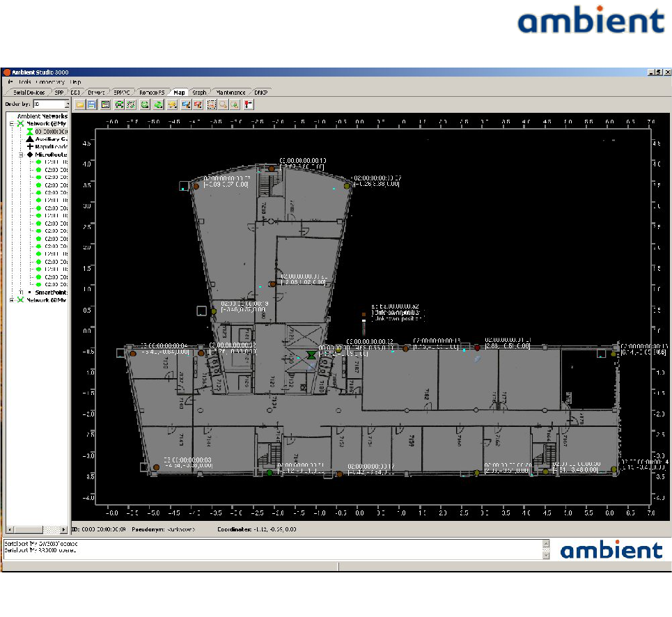Viewport: 672px width, 617px height.
Task: Click the list properties toolbar icon
Action: [105, 104]
